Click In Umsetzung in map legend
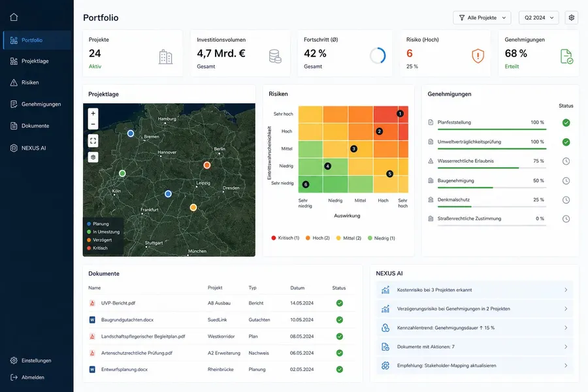Image resolution: width=588 pixels, height=392 pixels. (103, 232)
